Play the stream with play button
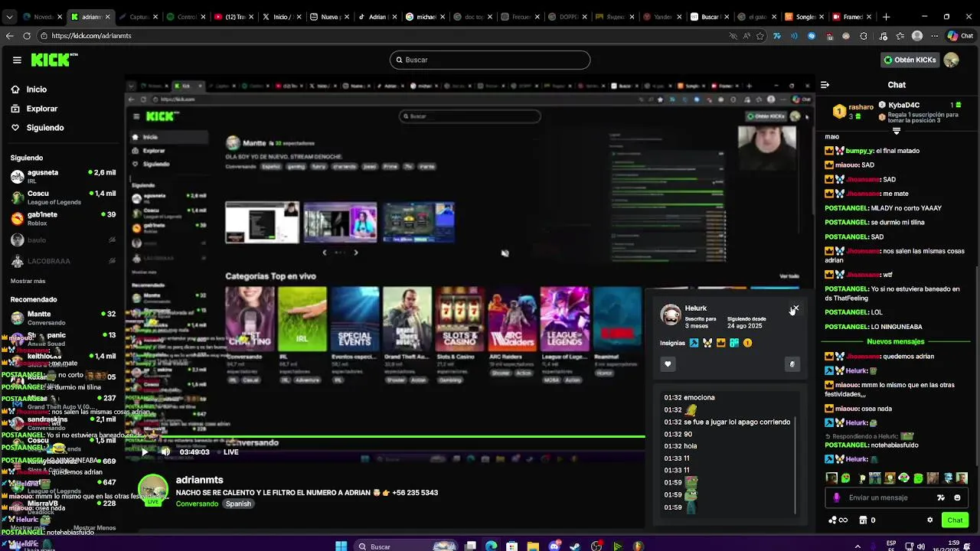Screen dimensions: 980x551 (145, 452)
